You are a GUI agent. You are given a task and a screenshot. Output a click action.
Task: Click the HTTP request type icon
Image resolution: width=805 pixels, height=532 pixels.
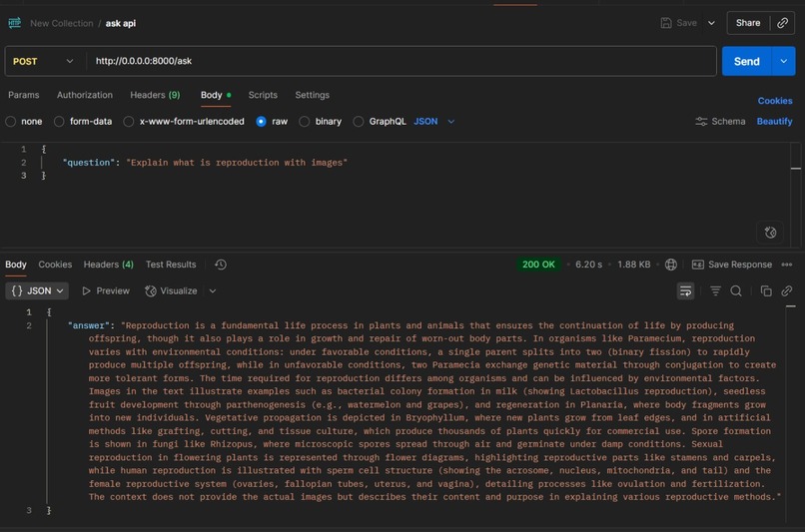pyautogui.click(x=14, y=23)
